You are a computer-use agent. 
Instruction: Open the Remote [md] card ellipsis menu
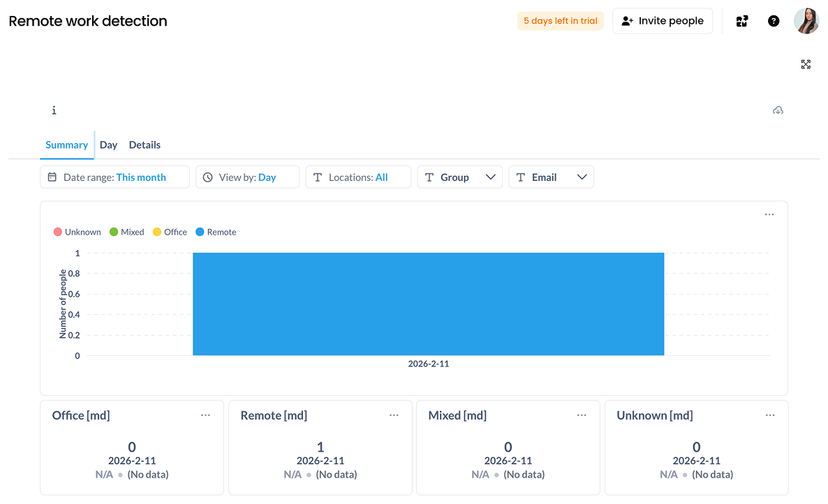pos(394,415)
